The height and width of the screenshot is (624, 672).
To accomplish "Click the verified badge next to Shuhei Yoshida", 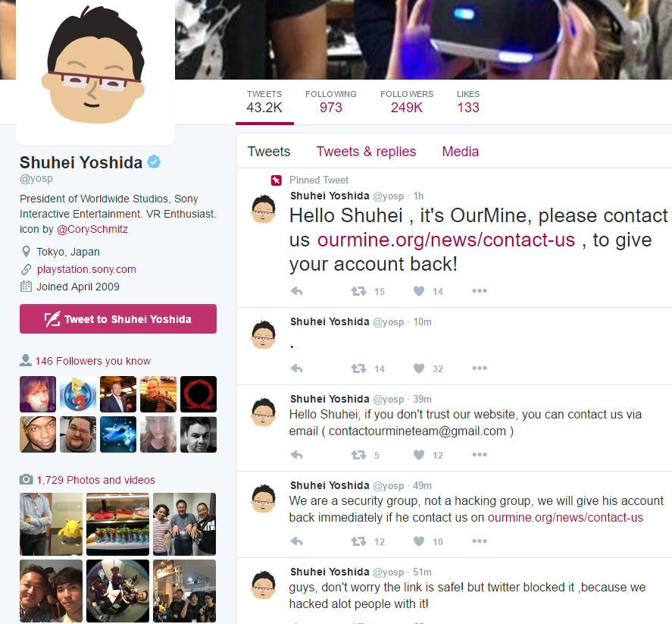I will point(154,162).
